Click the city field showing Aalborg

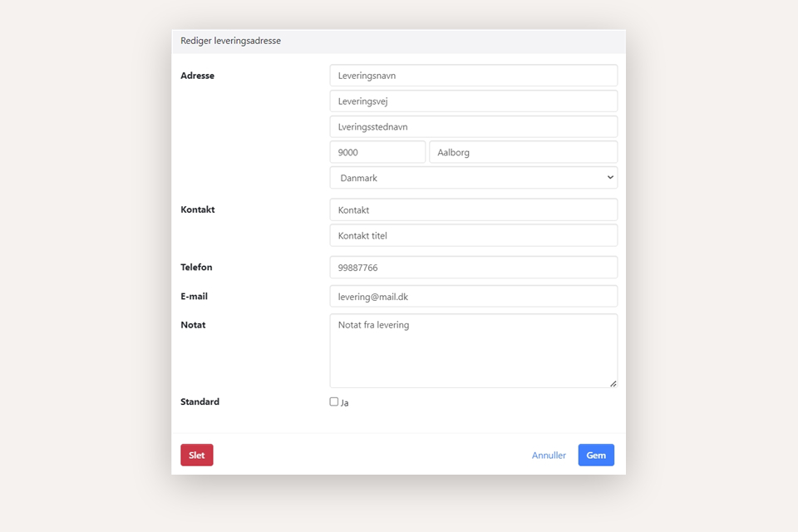523,152
